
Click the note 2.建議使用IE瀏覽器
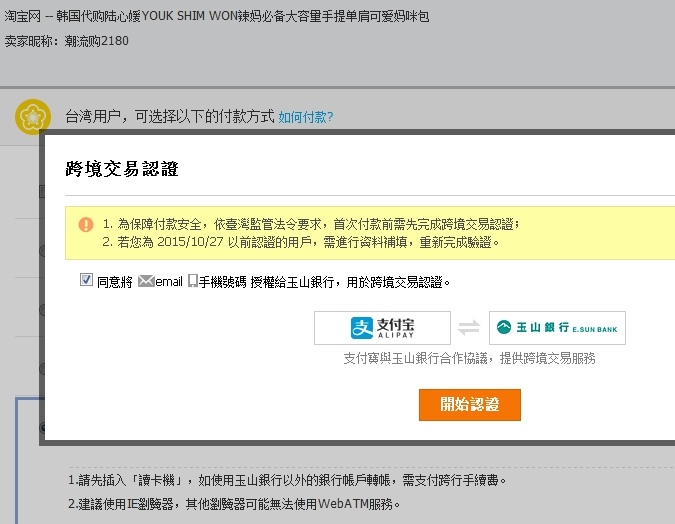(234, 504)
